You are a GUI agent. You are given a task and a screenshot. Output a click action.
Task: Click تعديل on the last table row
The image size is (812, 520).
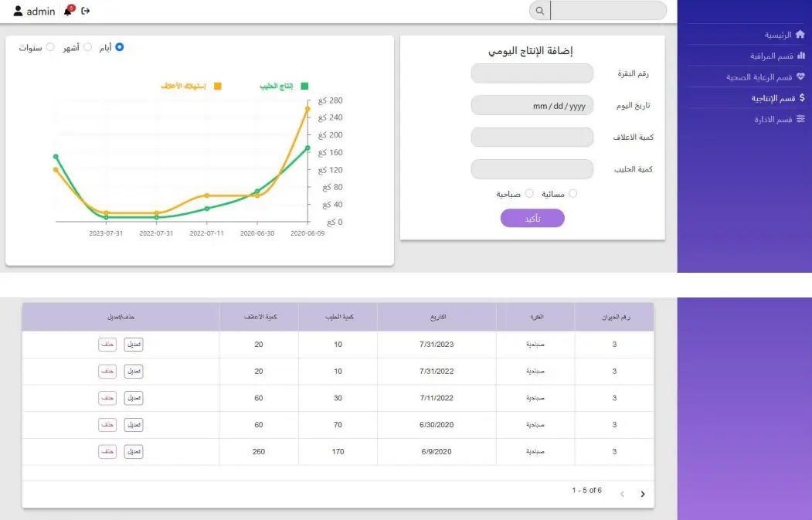point(133,451)
